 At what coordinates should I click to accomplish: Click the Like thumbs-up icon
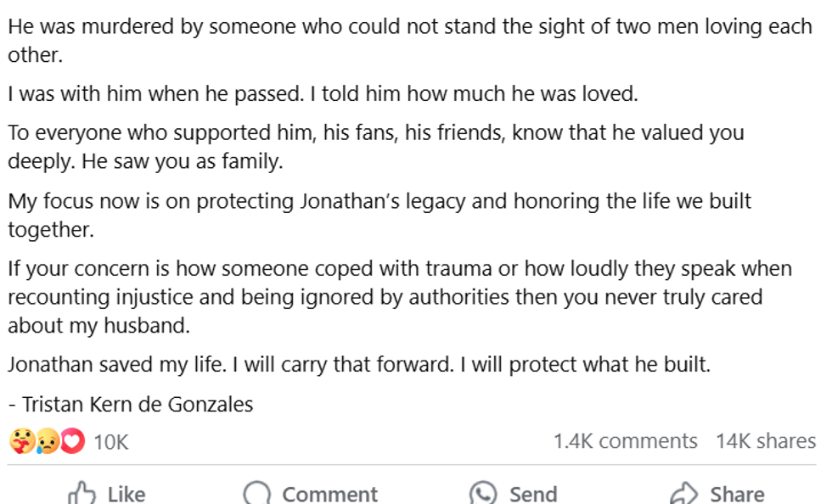tap(82, 493)
